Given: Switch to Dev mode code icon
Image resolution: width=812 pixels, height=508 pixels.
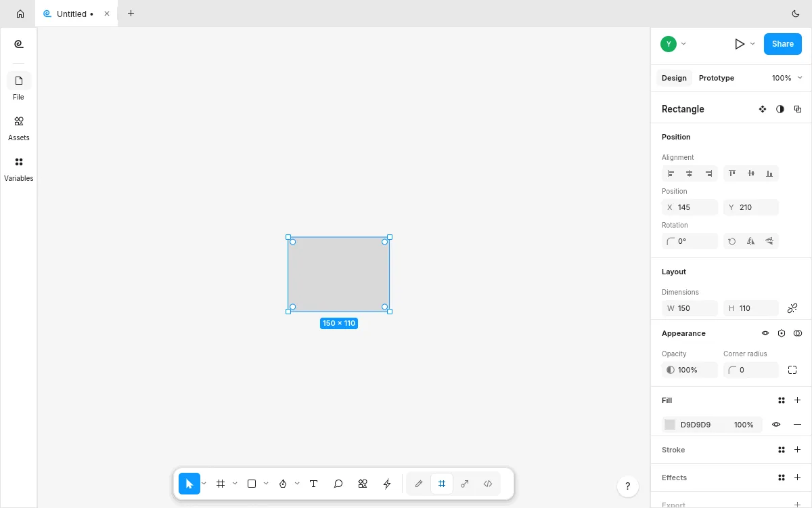Looking at the screenshot, I should pos(488,484).
